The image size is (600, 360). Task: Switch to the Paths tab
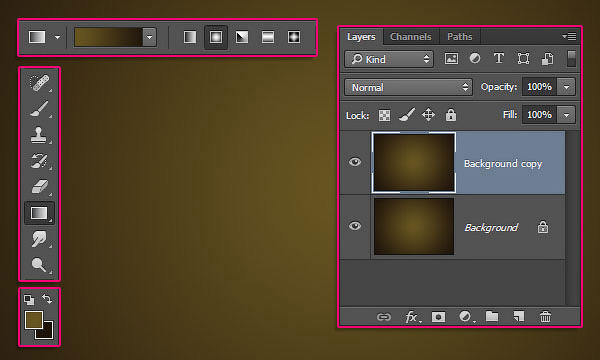[460, 37]
